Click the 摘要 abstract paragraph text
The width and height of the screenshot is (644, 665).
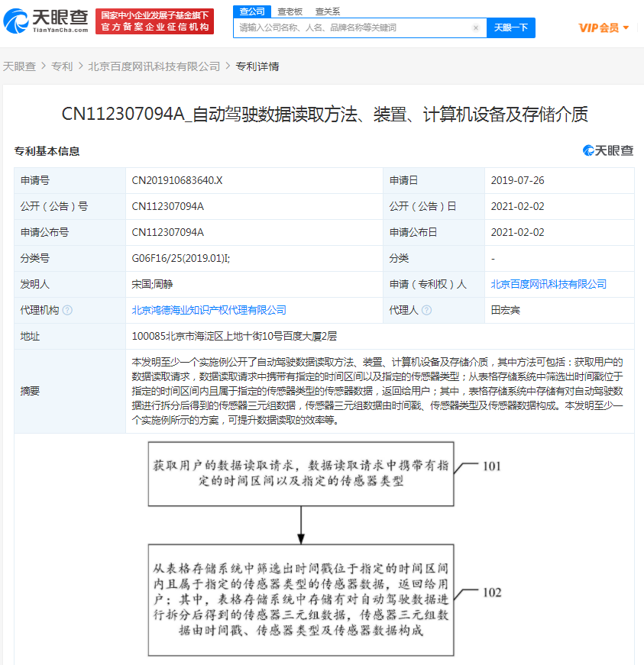377,391
